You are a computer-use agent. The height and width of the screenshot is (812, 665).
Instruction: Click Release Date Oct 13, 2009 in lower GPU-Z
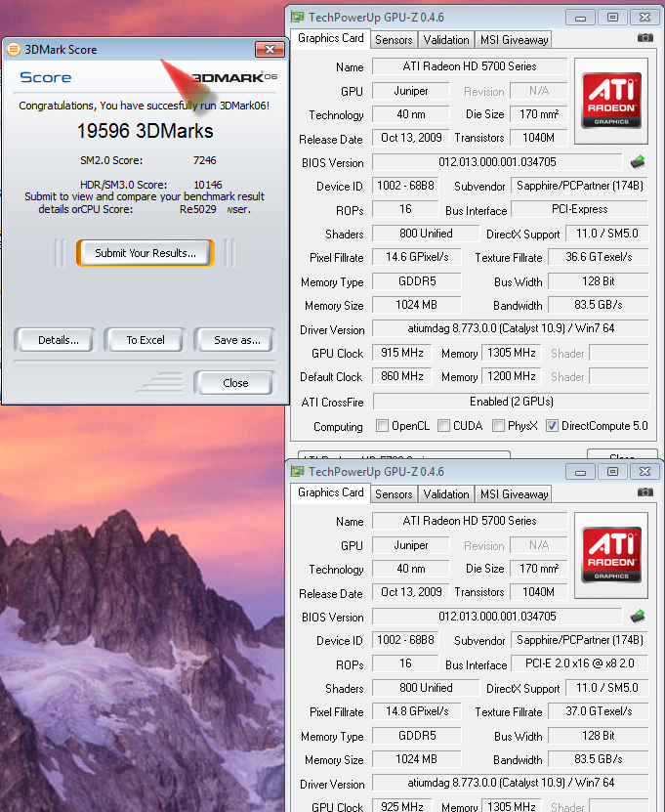pos(411,592)
